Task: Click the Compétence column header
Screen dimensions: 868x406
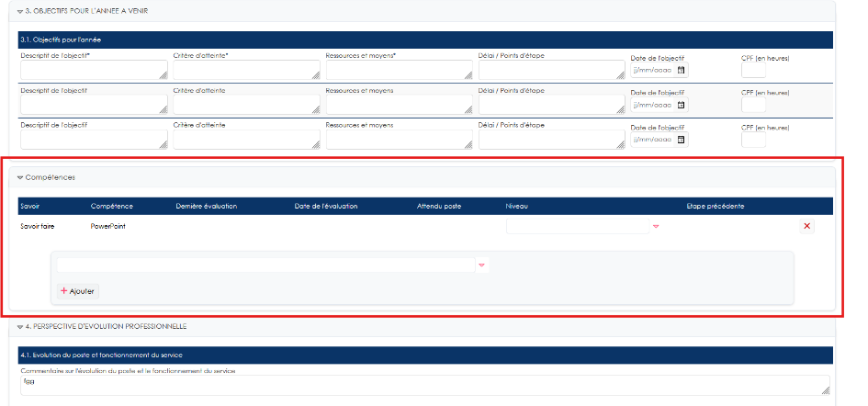Action: click(x=112, y=206)
